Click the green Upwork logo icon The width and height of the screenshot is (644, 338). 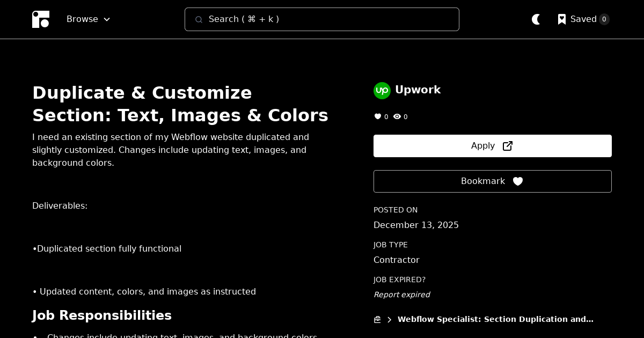(382, 90)
